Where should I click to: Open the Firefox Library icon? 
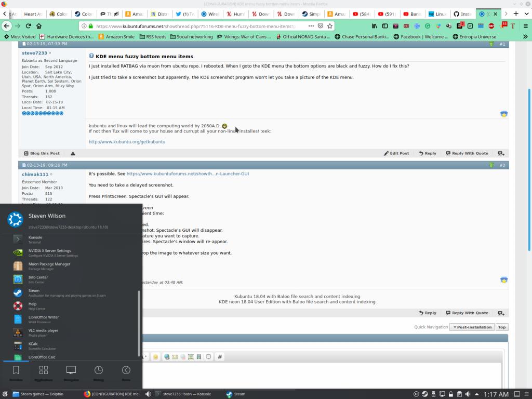[375, 25]
